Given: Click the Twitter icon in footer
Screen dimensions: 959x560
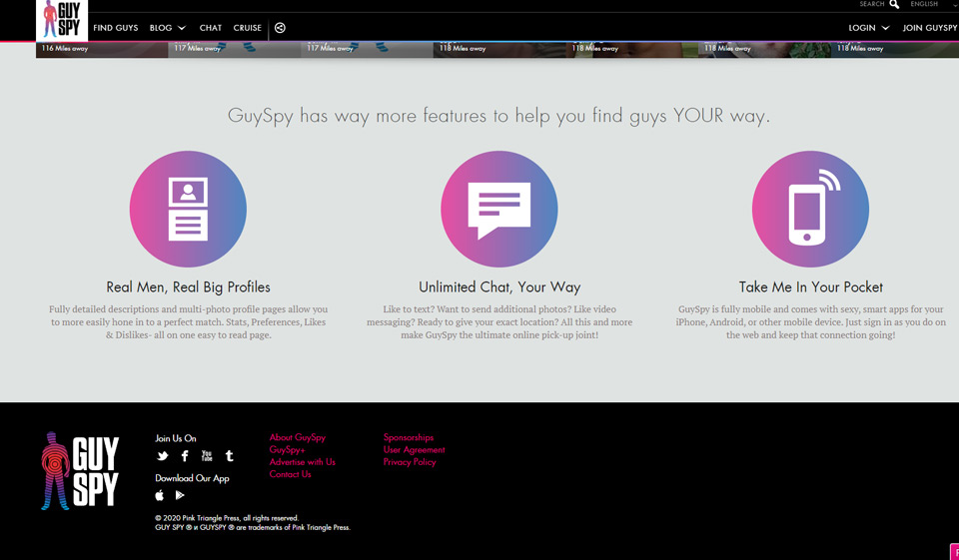Looking at the screenshot, I should [x=163, y=456].
